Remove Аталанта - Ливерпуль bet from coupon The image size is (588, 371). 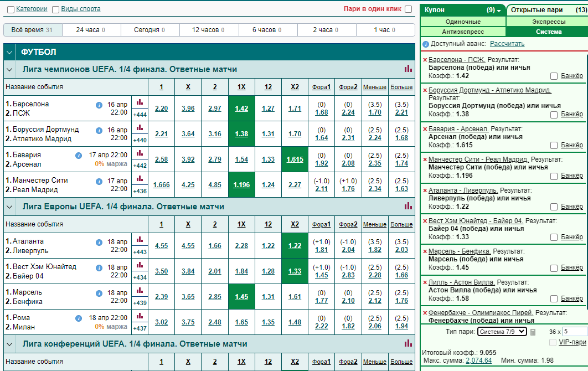click(425, 190)
